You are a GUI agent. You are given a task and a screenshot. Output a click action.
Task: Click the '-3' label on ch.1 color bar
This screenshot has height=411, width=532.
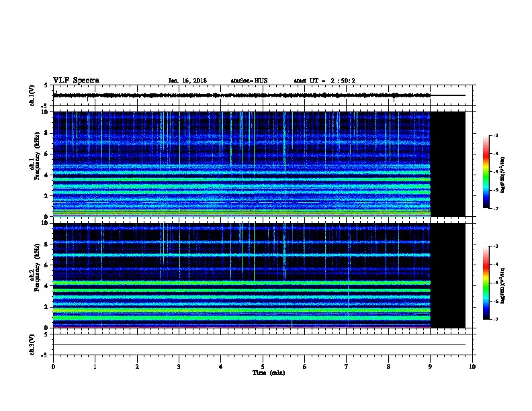pyautogui.click(x=496, y=135)
